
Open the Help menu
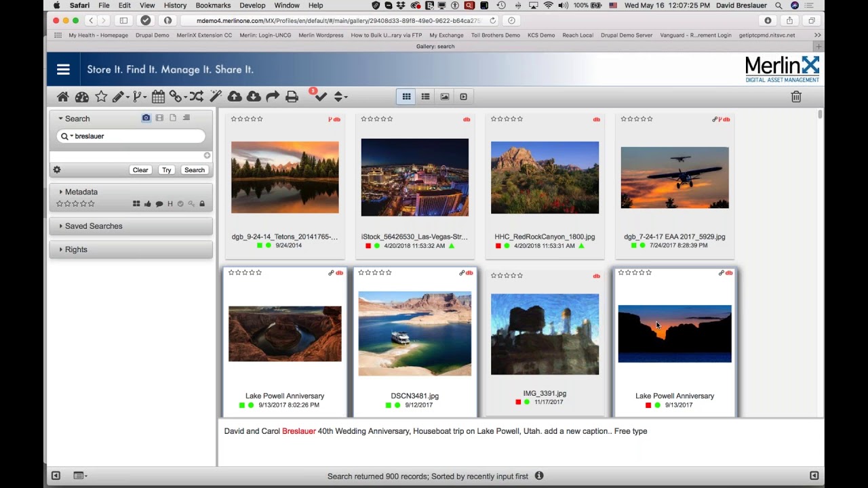[315, 5]
